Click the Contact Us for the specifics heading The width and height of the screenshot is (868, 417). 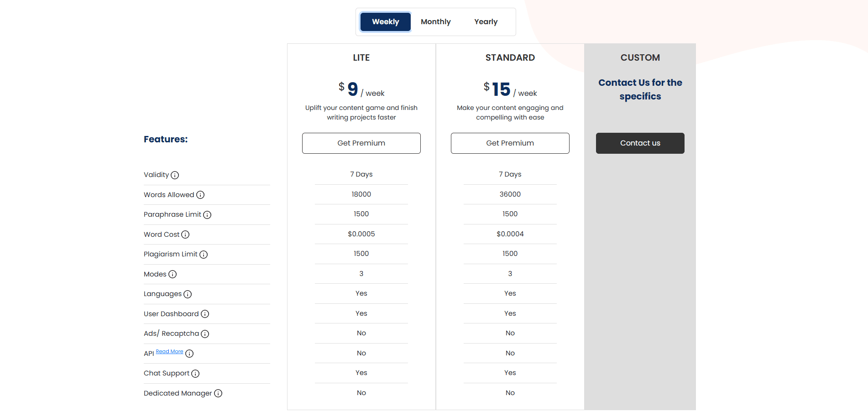640,89
